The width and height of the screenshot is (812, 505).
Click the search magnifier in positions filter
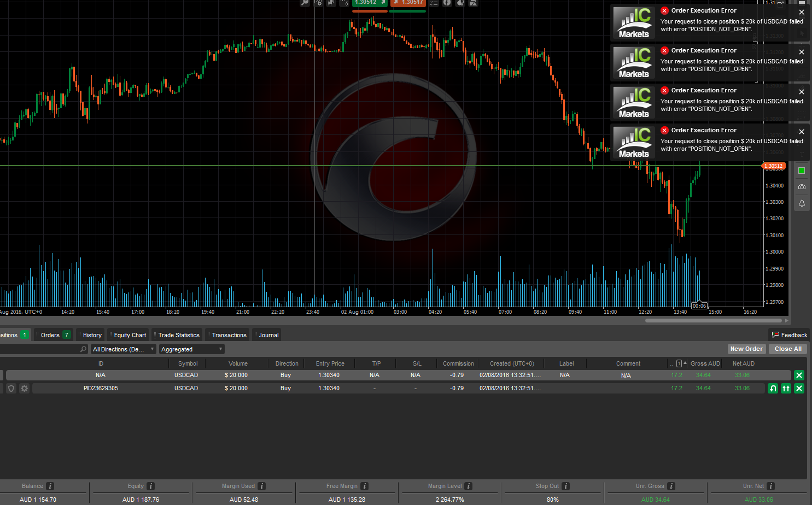[x=83, y=349]
